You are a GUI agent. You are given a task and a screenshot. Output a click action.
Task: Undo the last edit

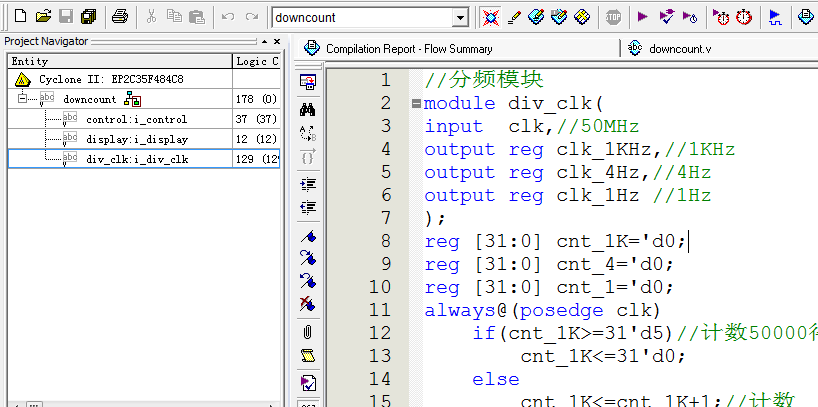(228, 17)
